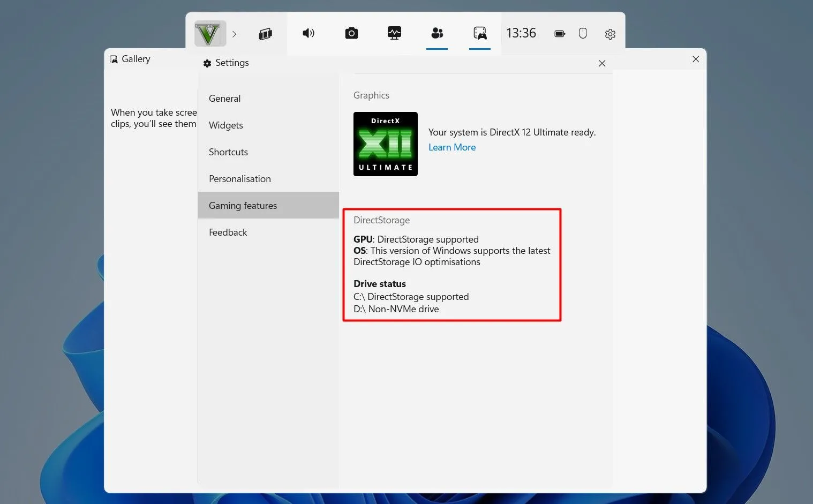Open the Shortcuts settings section
813x504 pixels.
228,152
